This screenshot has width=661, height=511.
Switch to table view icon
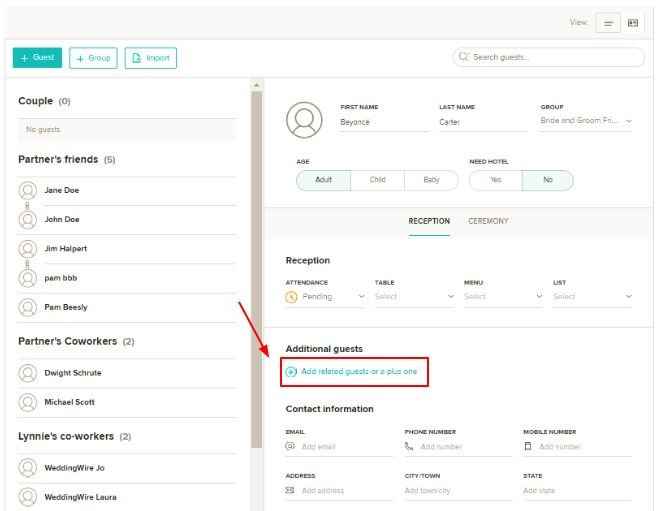click(x=633, y=23)
